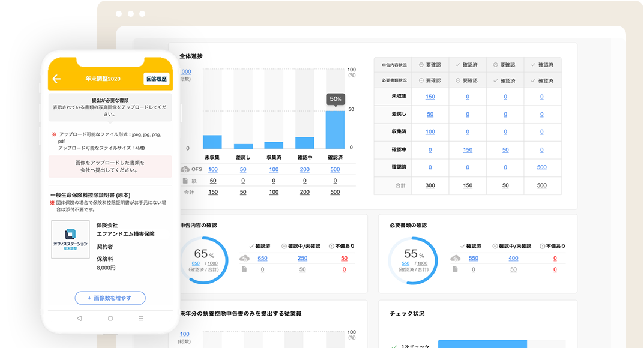This screenshot has width=644, height=348.
Task: Open the オフィスステーション document thumbnail
Action: [70, 239]
